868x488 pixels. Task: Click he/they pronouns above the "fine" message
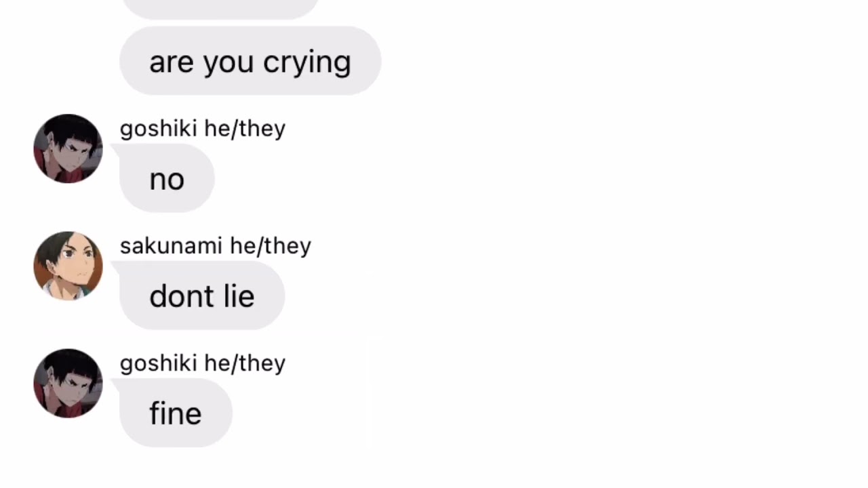(x=245, y=363)
